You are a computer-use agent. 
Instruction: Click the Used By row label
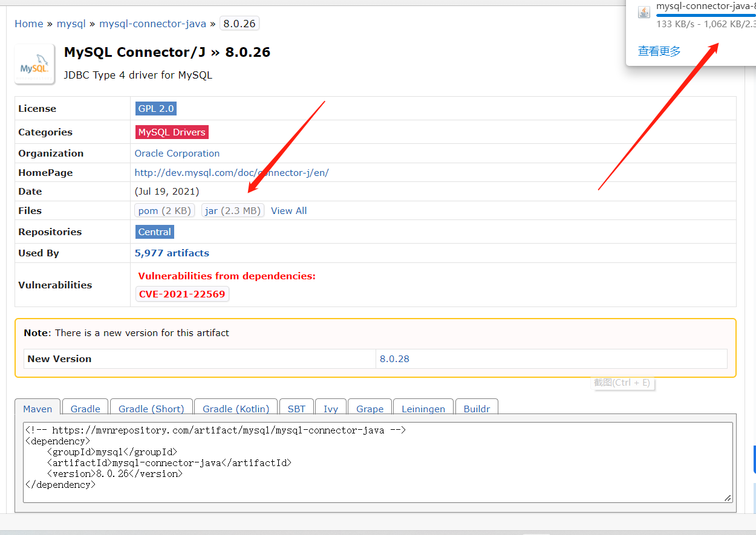[x=39, y=253]
